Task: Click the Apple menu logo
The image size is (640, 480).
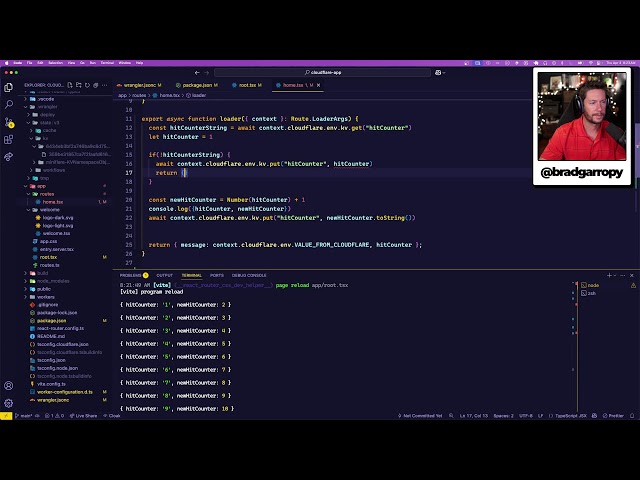Action: pos(6,63)
